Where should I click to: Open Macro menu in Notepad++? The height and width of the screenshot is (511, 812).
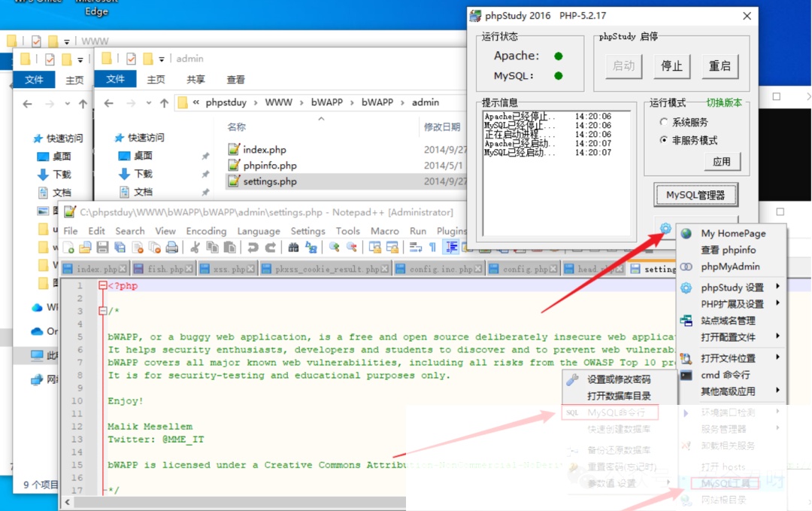[x=385, y=231]
